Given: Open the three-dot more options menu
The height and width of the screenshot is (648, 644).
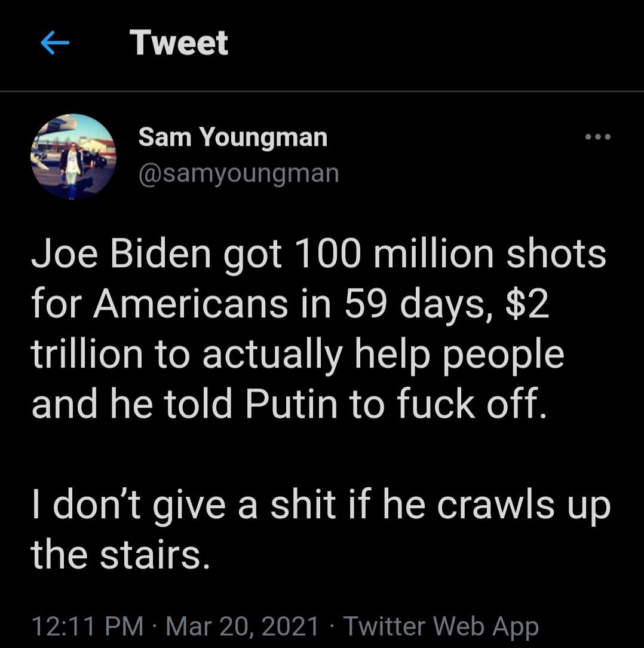Looking at the screenshot, I should coord(598,137).
